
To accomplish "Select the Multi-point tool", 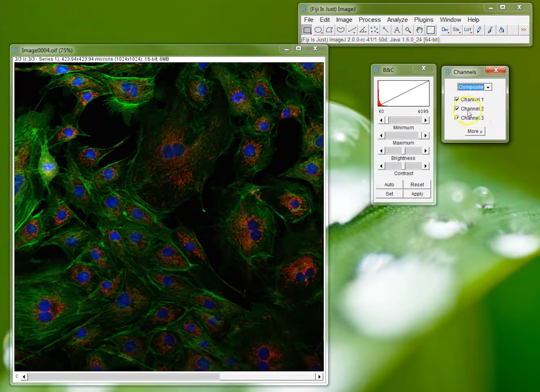I will pos(374,30).
